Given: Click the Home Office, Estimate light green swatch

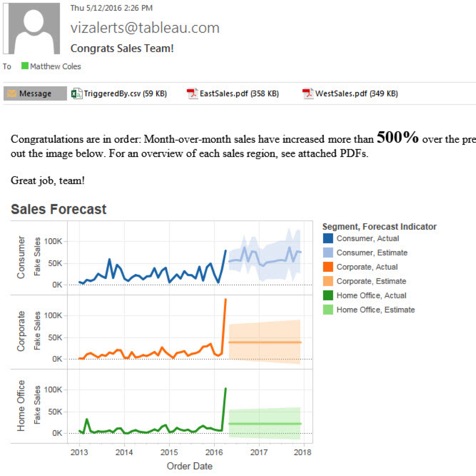Looking at the screenshot, I should (x=328, y=310).
